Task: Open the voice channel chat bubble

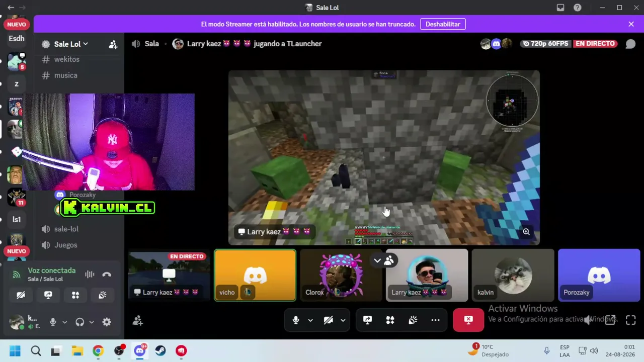Action: tap(630, 44)
